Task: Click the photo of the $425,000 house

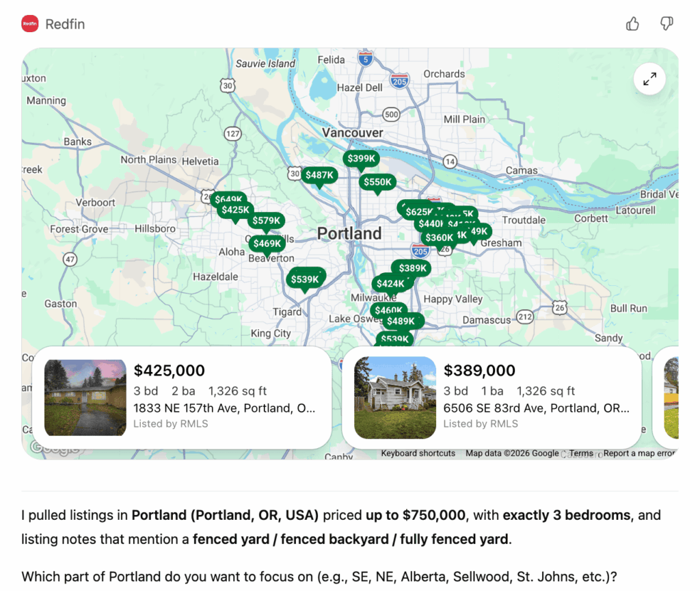Action: point(85,397)
